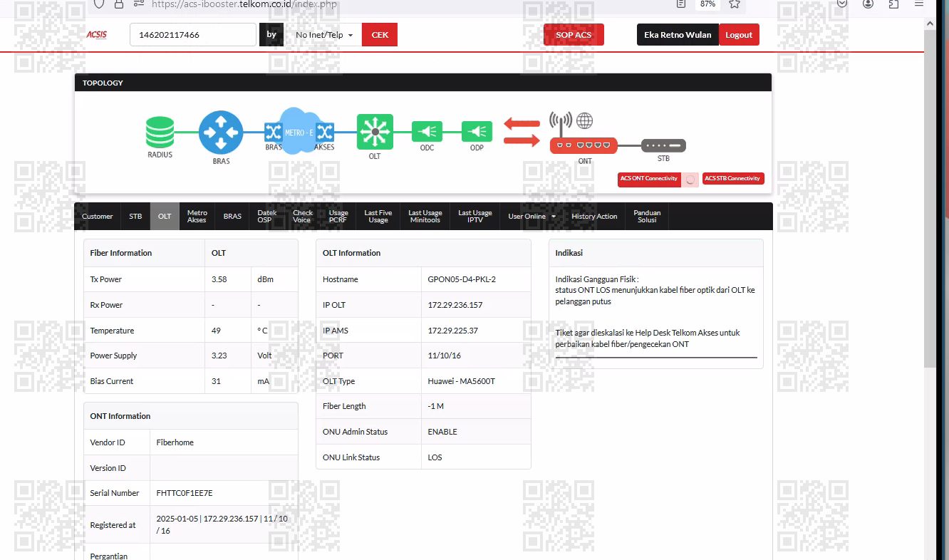The height and width of the screenshot is (560, 949).
Task: Select the blue BRAS router icon
Action: click(221, 133)
